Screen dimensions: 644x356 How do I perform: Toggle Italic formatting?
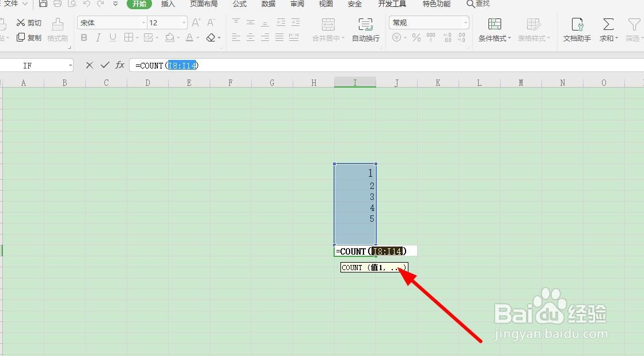point(98,38)
